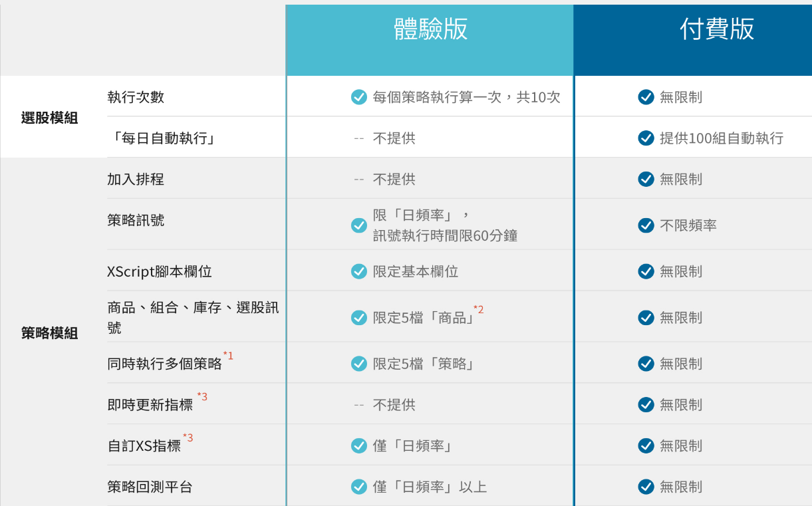The height and width of the screenshot is (506, 812).
Task: Click the checkmark beside 僅「日頻率」以上
Action: point(358,487)
